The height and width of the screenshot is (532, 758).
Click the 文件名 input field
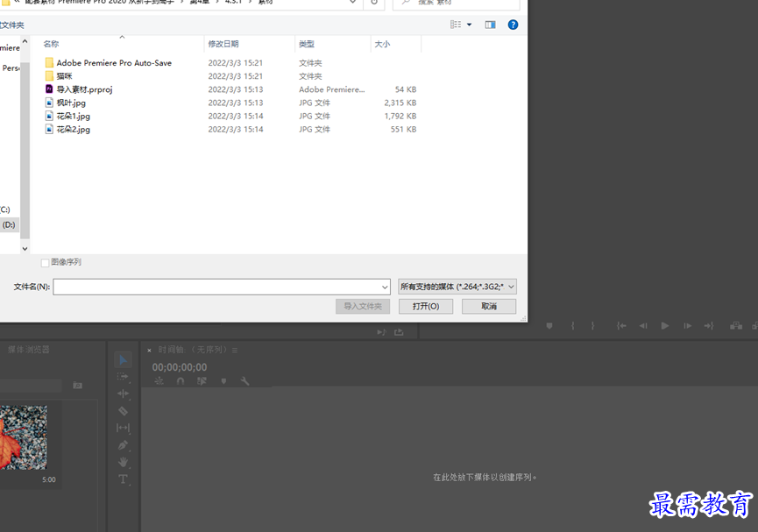pyautogui.click(x=216, y=287)
